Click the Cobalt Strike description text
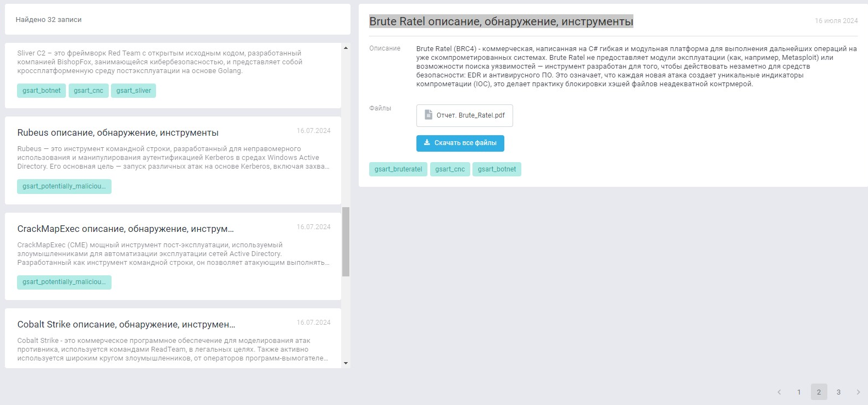 173,349
